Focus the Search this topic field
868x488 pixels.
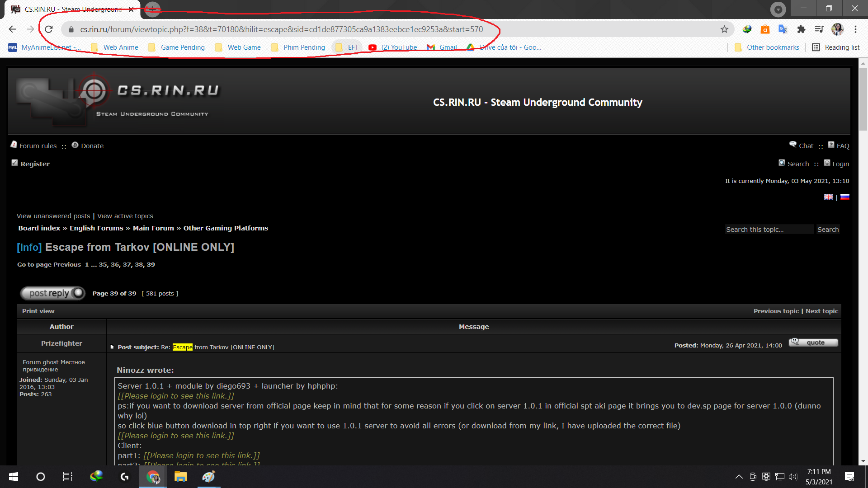pyautogui.click(x=769, y=230)
